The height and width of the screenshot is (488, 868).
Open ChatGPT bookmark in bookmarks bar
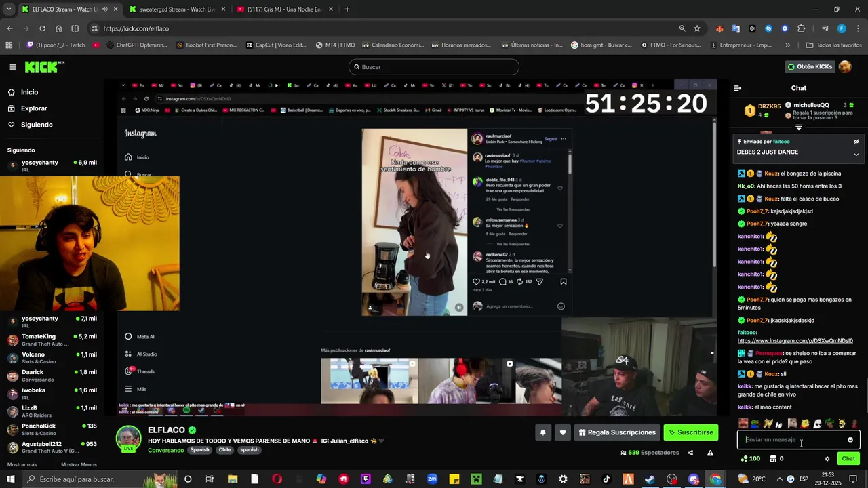pos(136,45)
